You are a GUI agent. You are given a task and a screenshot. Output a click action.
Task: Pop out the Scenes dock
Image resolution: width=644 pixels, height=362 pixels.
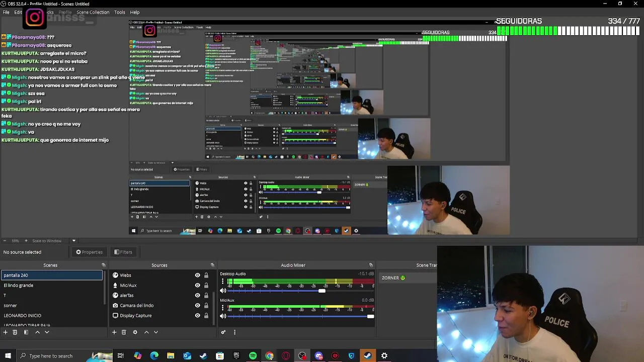[x=104, y=265]
